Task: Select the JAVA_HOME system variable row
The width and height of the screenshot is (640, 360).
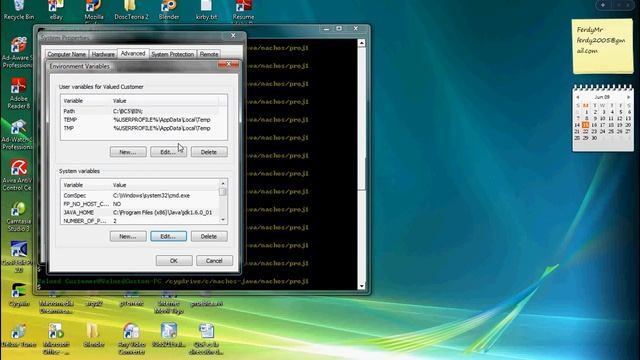Action: tap(140, 212)
